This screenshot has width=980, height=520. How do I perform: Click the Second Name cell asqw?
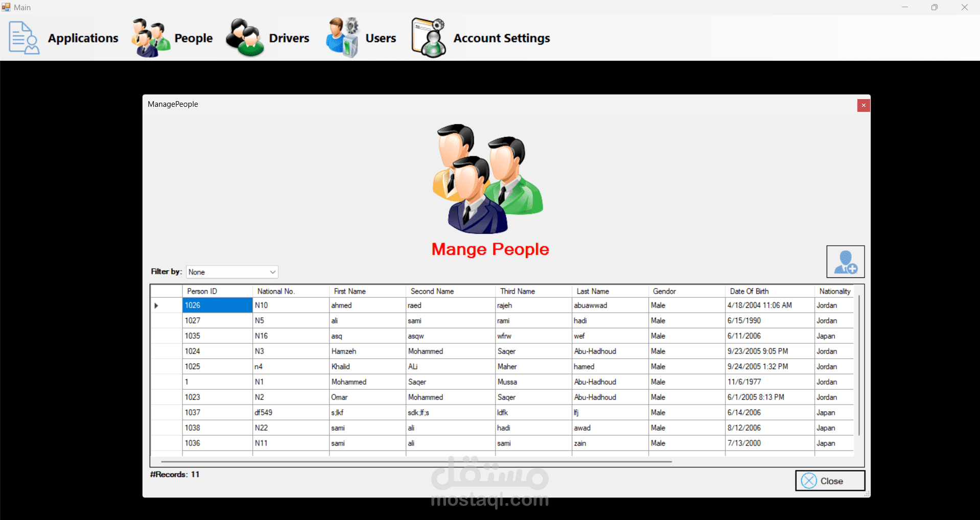451,336
